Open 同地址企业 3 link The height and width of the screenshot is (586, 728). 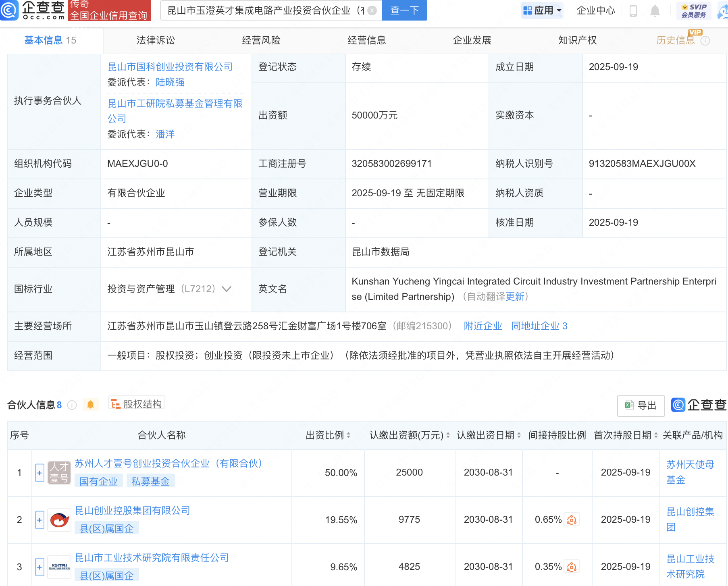point(539,326)
